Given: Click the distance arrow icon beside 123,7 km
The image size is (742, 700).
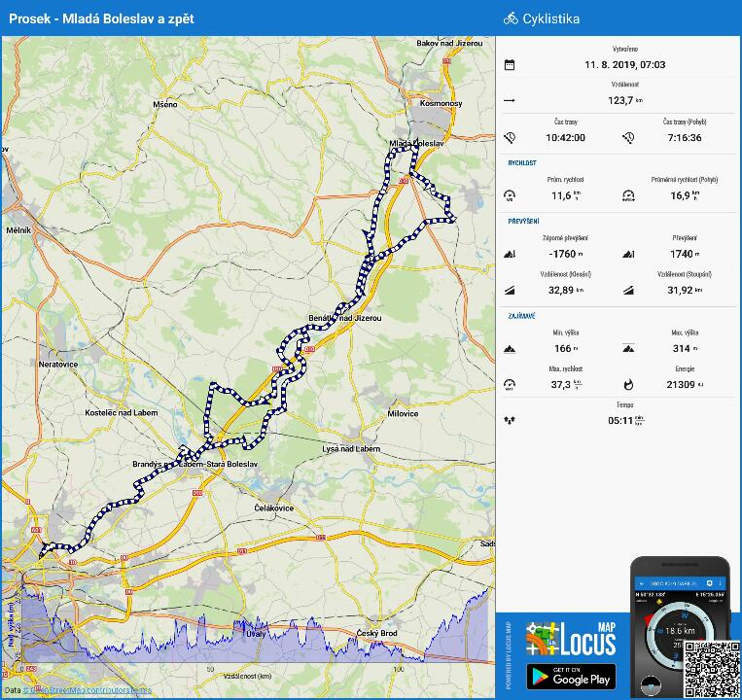Looking at the screenshot, I should [510, 100].
